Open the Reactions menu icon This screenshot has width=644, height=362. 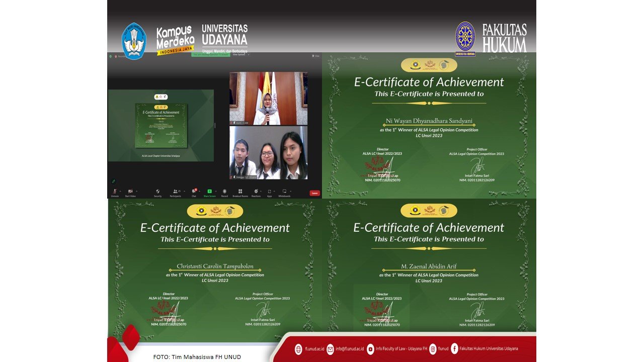click(x=256, y=192)
